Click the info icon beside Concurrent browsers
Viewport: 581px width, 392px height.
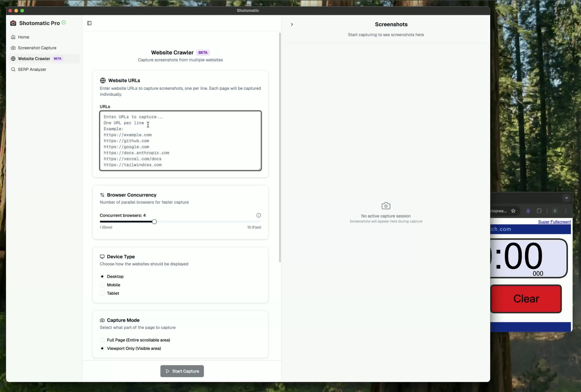(259, 215)
